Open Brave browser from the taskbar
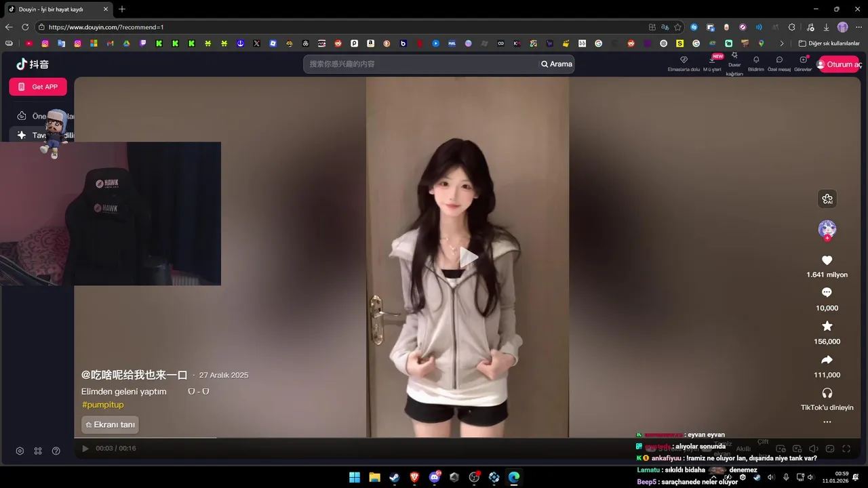The width and height of the screenshot is (868, 488). pyautogui.click(x=414, y=477)
